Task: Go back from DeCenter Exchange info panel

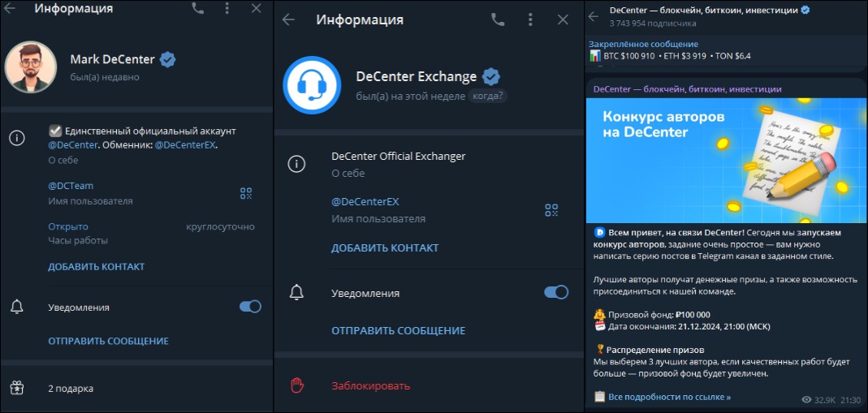Action: tap(289, 19)
